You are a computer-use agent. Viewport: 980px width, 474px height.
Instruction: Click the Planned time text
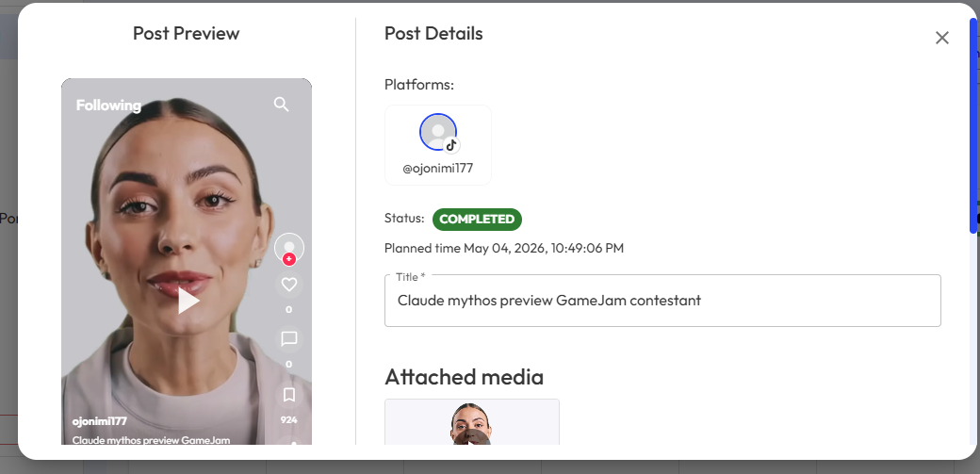pos(504,248)
